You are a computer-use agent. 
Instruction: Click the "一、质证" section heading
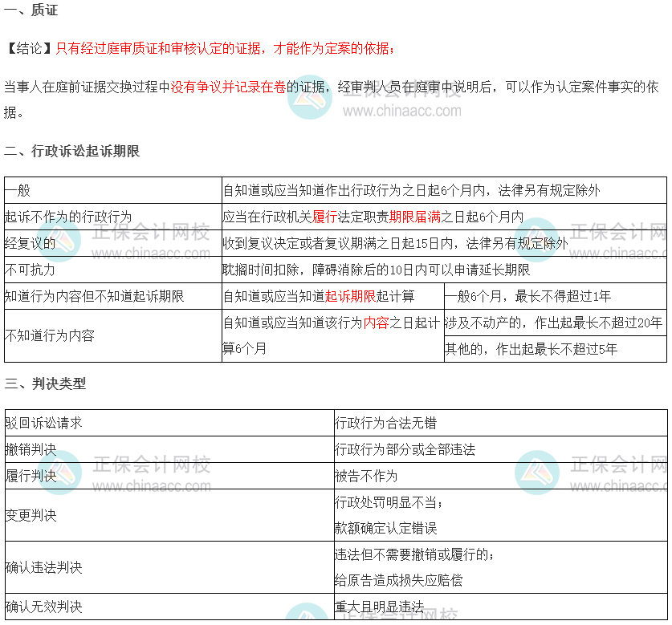(31, 10)
